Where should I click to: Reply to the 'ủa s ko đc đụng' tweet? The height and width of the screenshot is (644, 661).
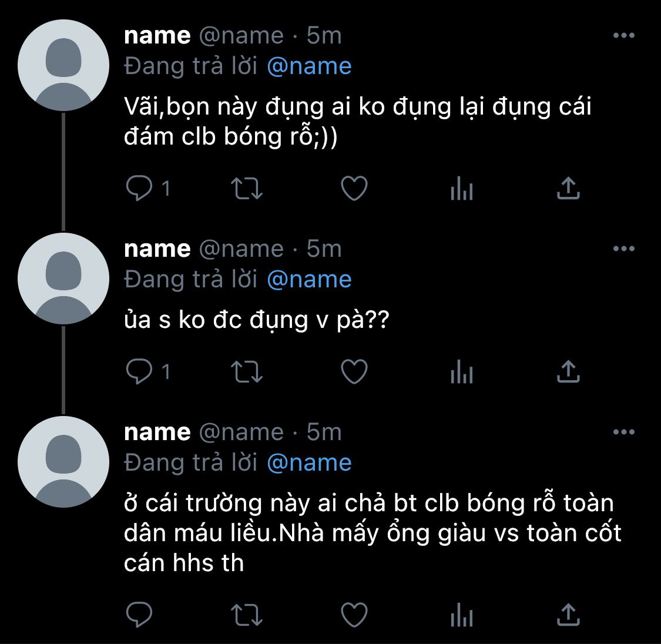pos(139,371)
